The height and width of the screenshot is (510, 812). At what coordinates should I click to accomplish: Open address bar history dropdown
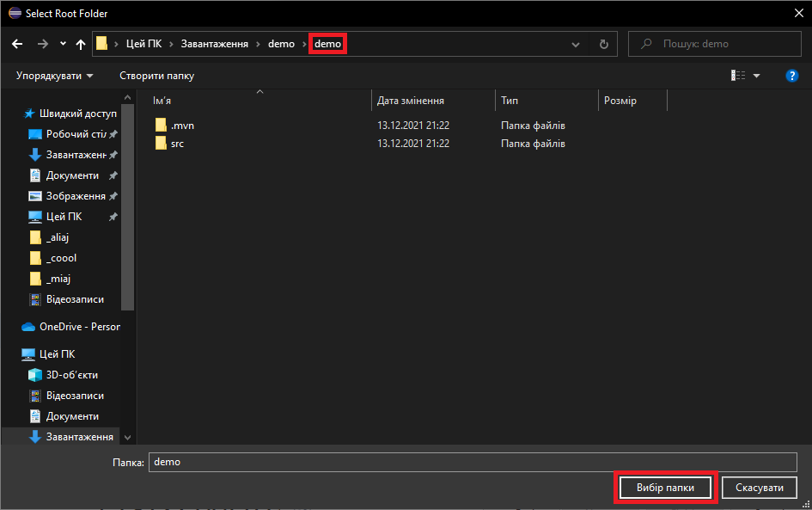point(576,45)
